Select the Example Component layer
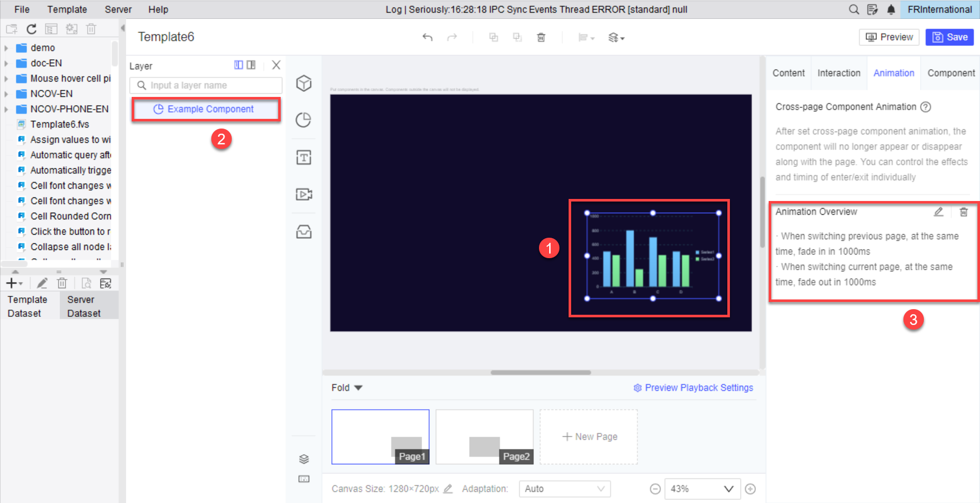 pos(206,109)
